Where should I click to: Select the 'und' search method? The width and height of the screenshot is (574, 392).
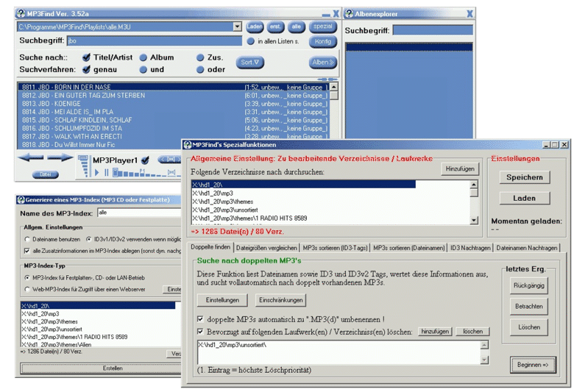click(x=143, y=70)
